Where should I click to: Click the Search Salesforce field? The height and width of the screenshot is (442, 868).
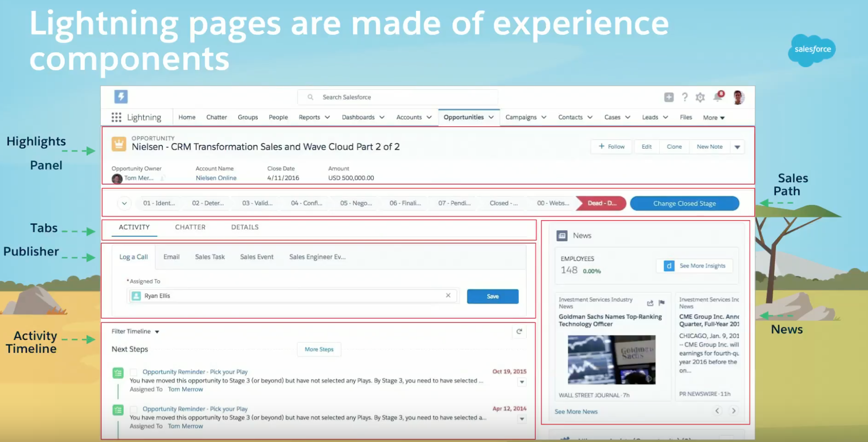pos(398,97)
